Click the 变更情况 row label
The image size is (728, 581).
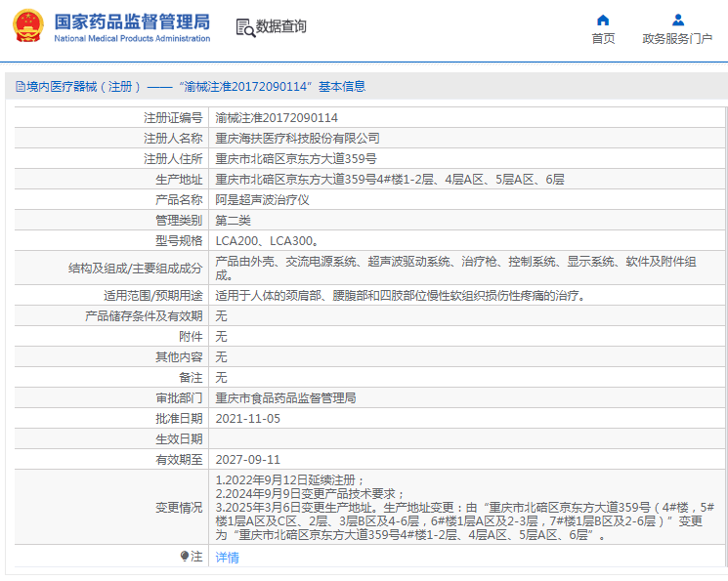(x=179, y=507)
